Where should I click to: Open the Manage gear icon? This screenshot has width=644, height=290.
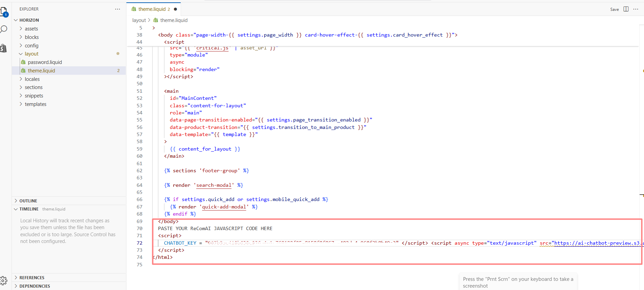click(x=4, y=281)
